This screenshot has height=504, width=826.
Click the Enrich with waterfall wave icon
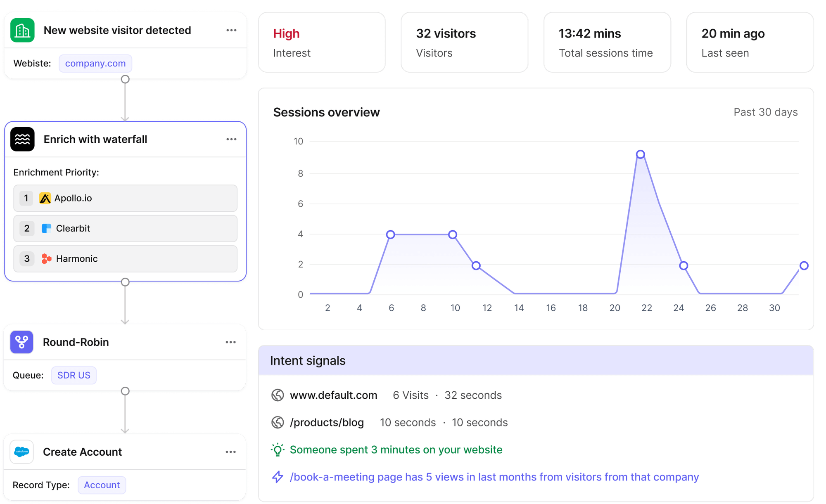[x=22, y=140]
